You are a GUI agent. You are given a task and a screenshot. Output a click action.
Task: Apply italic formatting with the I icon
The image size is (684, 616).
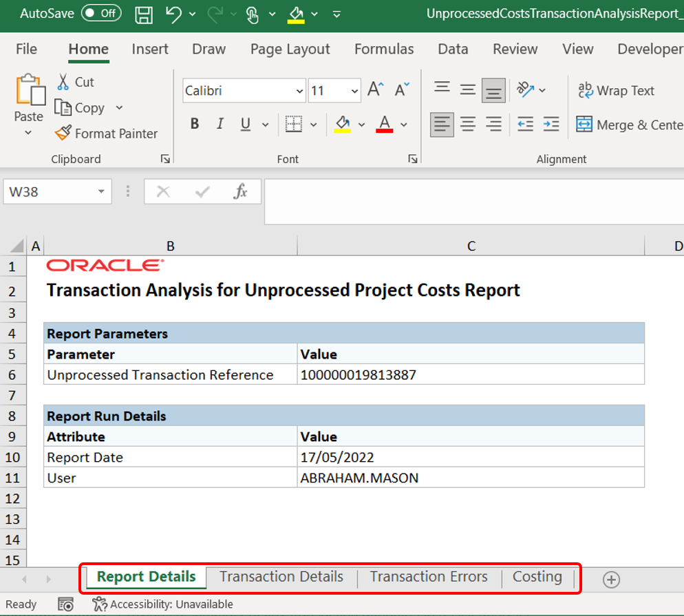220,125
